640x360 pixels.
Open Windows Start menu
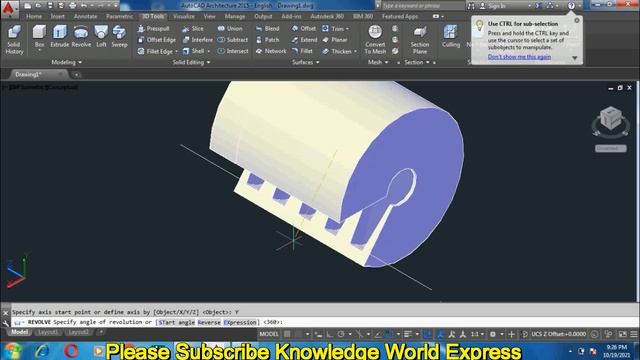click(x=12, y=351)
